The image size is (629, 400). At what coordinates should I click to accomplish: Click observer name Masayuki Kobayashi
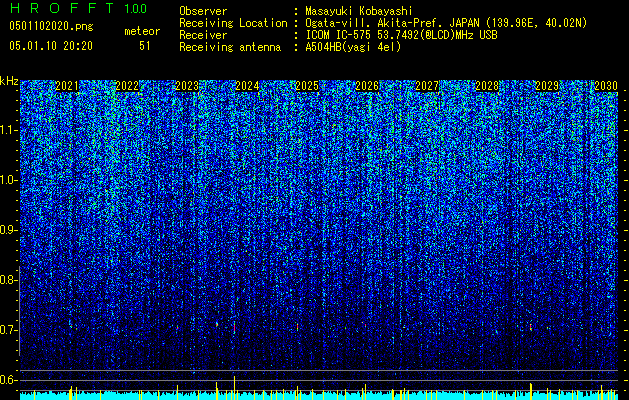pos(359,11)
